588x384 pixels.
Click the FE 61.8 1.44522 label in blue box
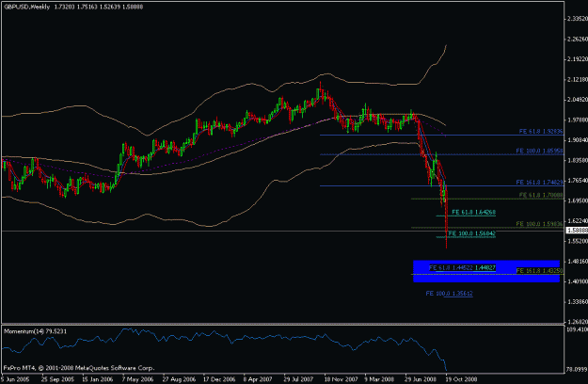tap(451, 267)
